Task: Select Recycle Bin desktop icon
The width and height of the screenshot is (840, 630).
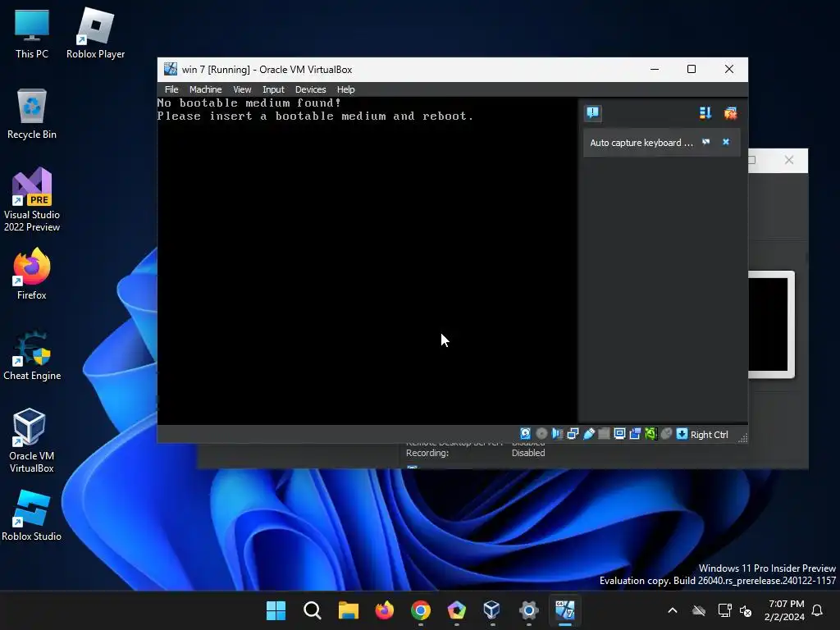Action: [32, 113]
